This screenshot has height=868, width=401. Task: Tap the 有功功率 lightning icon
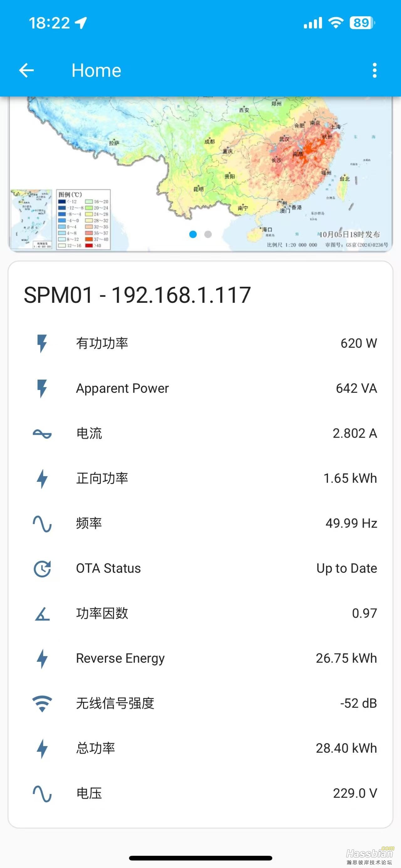(42, 343)
